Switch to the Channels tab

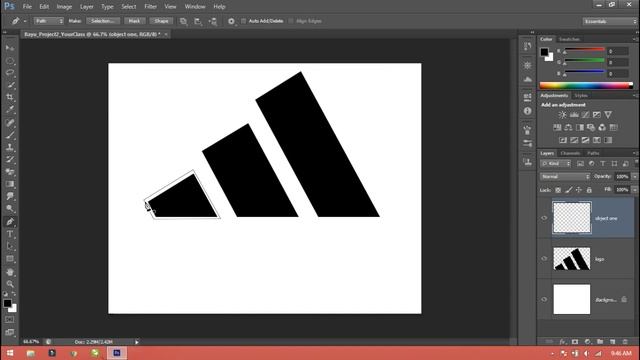(x=570, y=153)
